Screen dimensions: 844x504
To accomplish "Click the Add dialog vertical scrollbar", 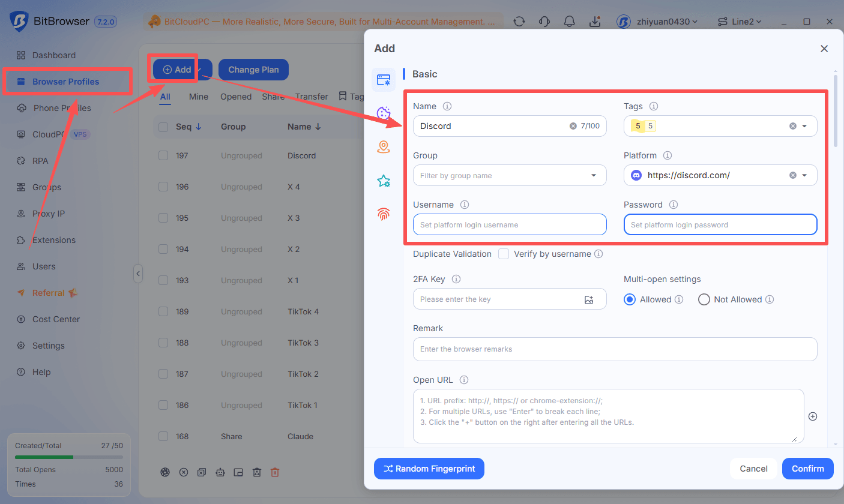I will (x=835, y=111).
